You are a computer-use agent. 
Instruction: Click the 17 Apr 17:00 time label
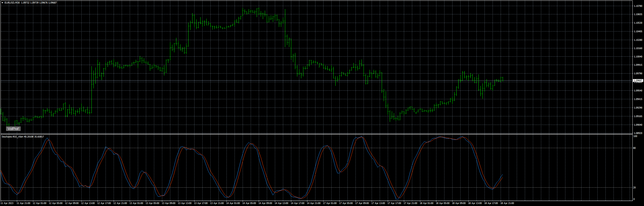(x=394, y=203)
